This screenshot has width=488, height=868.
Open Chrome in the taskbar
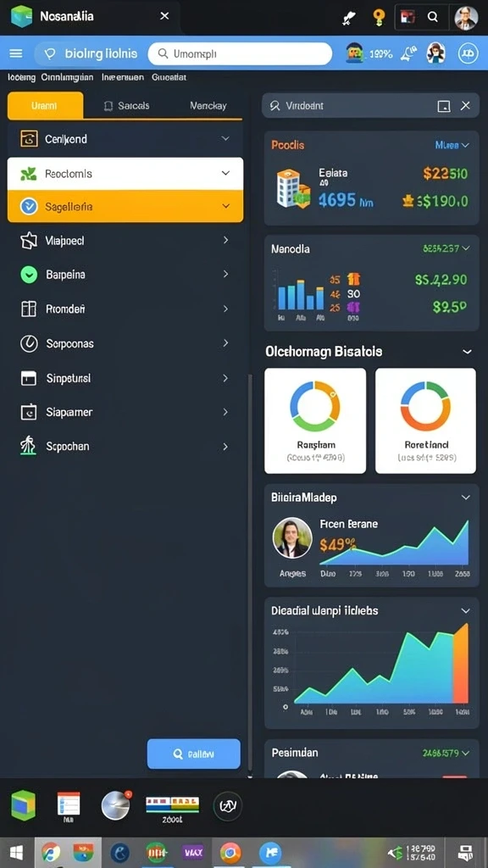pyautogui.click(x=230, y=853)
